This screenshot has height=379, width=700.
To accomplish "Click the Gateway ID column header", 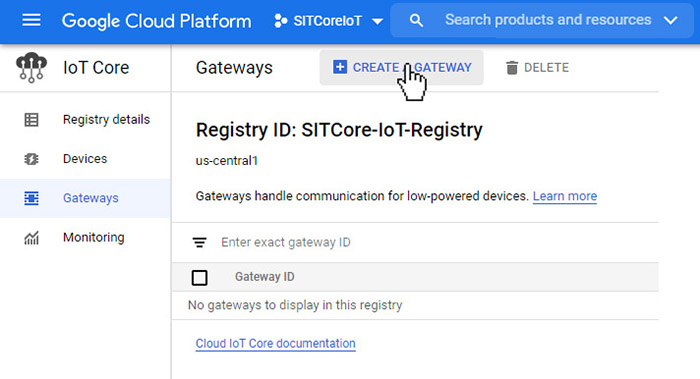I will click(265, 277).
